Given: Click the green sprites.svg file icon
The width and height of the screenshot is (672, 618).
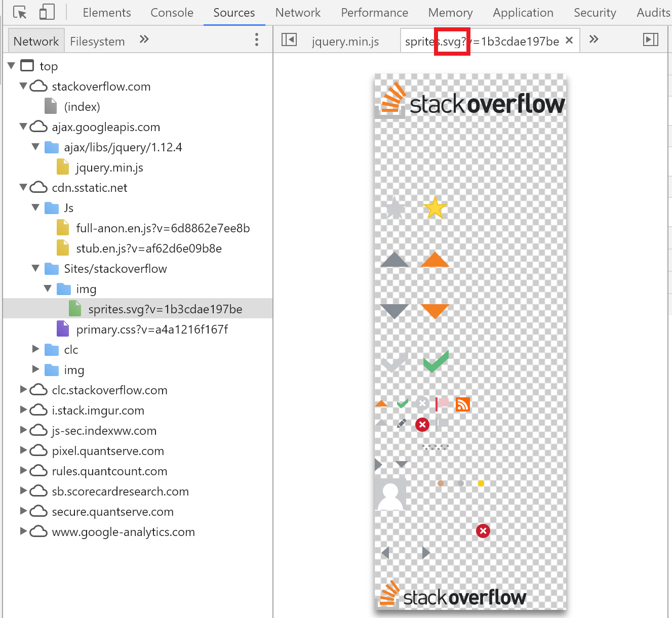Looking at the screenshot, I should (x=75, y=309).
